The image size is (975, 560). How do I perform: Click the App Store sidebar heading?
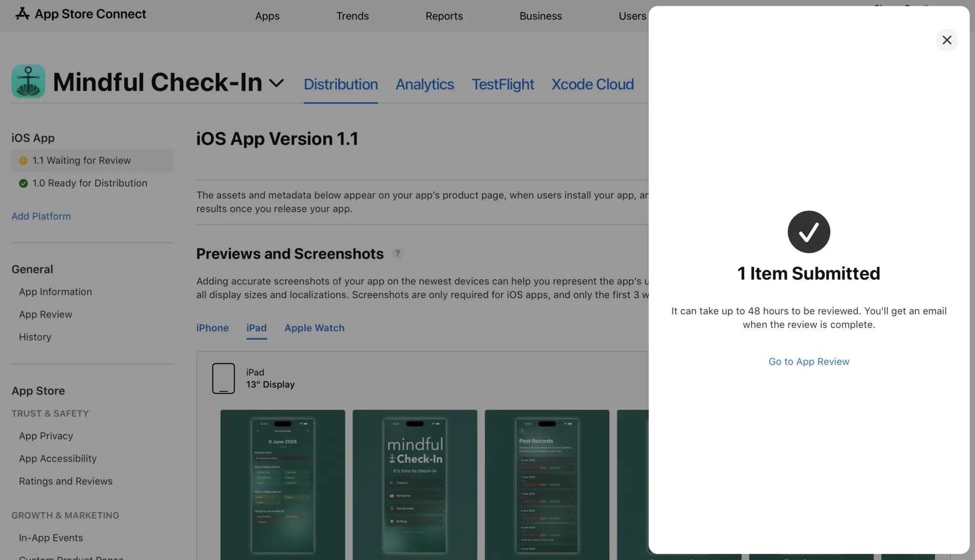(x=38, y=391)
